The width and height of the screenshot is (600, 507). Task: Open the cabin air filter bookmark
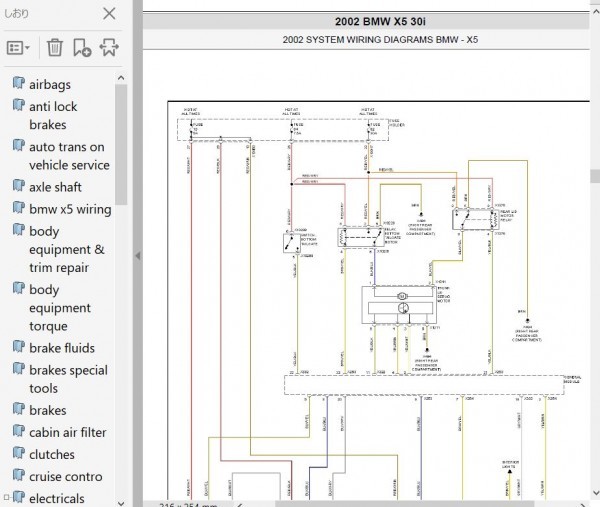tap(68, 432)
